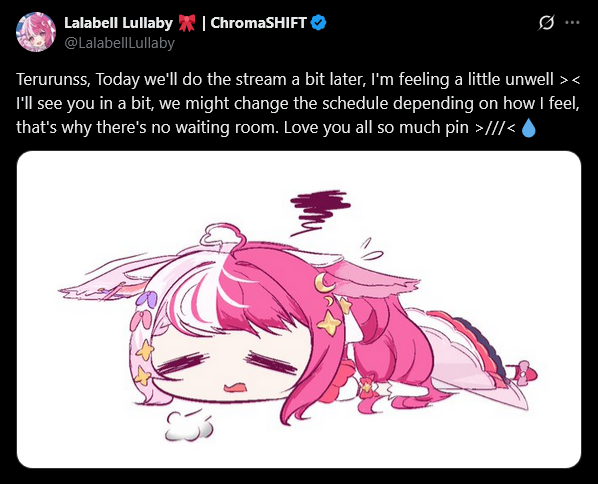Click the puff of breath below the chin
Image resolution: width=598 pixels, height=484 pixels.
pos(188,426)
